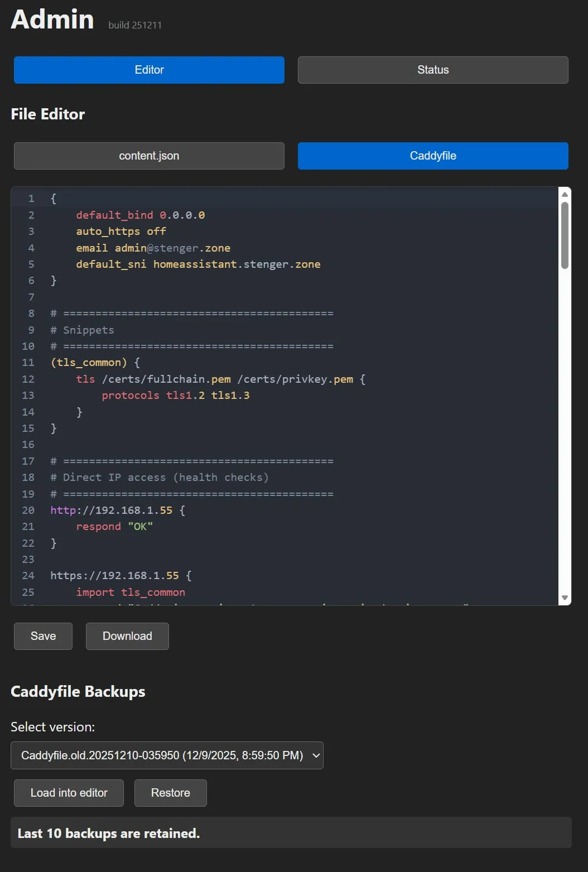Click the 'tls /certs/fullchain.pem' line

[220, 379]
